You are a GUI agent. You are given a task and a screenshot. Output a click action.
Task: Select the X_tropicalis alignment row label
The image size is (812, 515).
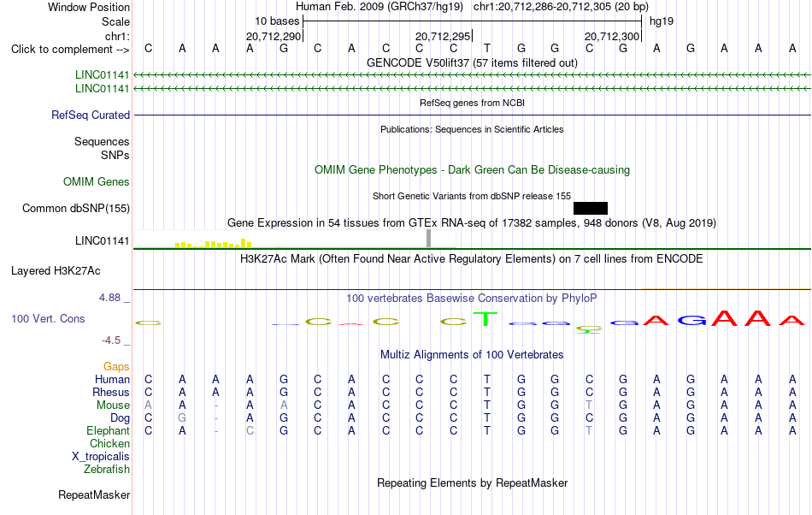tap(101, 457)
